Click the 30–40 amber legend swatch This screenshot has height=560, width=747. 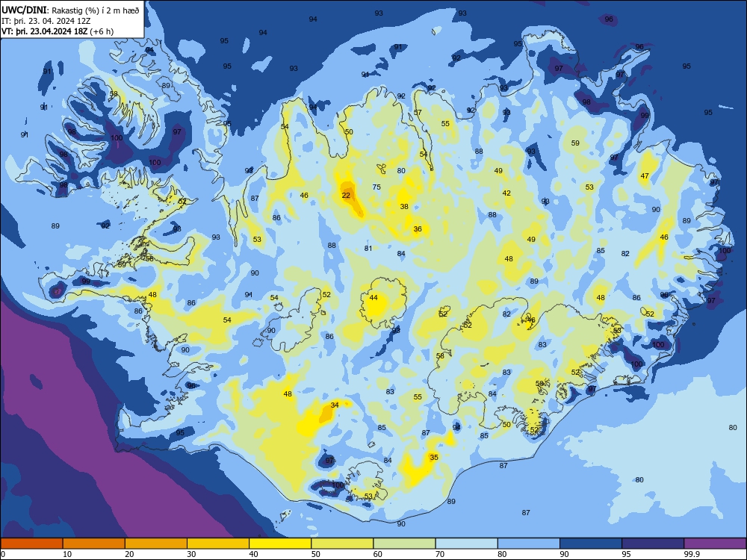(x=218, y=544)
